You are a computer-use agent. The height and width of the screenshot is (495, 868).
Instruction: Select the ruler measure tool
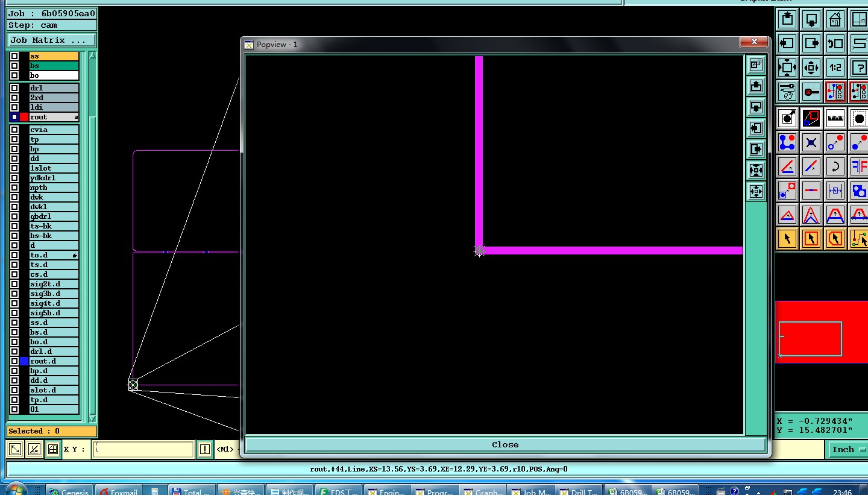(835, 118)
